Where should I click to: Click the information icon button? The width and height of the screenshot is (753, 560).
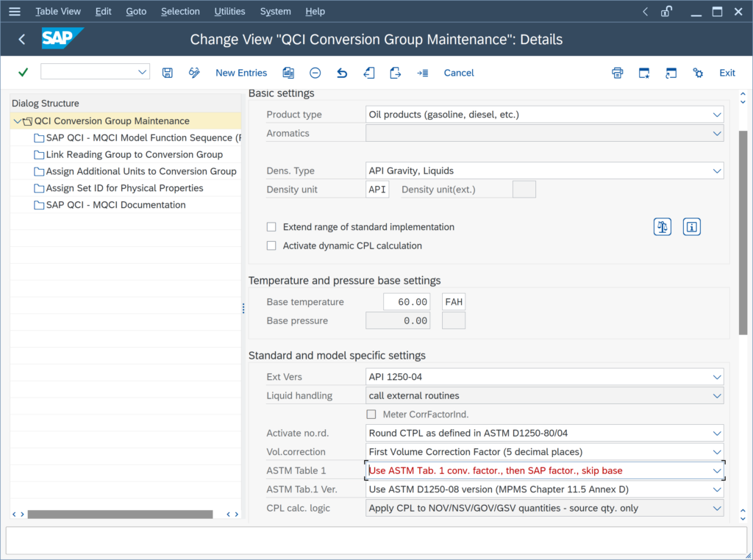point(691,227)
